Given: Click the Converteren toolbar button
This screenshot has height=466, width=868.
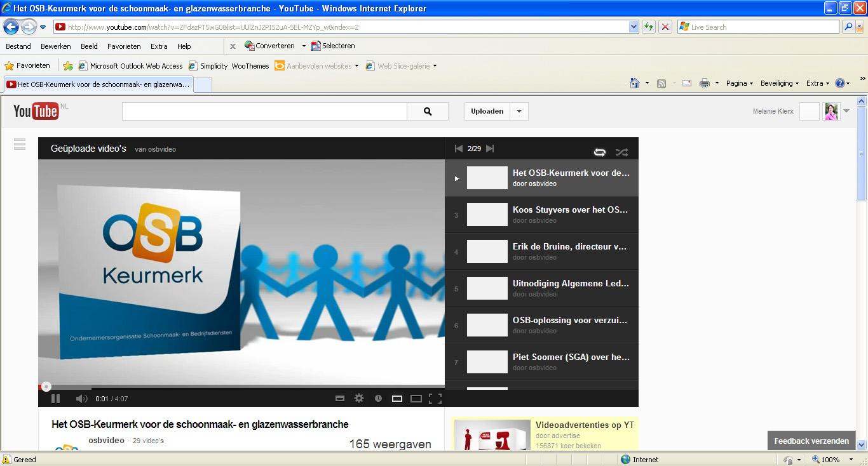Looking at the screenshot, I should (x=269, y=46).
